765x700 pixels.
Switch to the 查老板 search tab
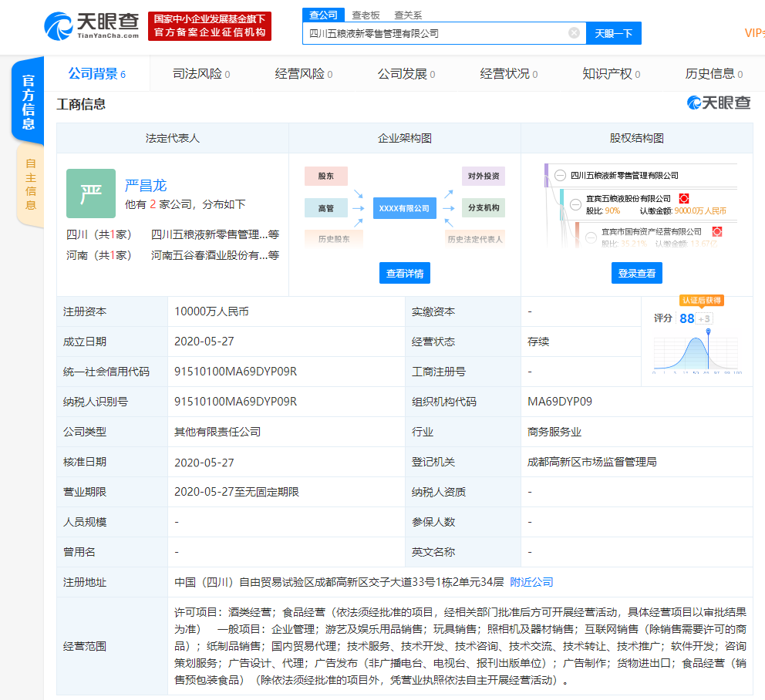[366, 15]
